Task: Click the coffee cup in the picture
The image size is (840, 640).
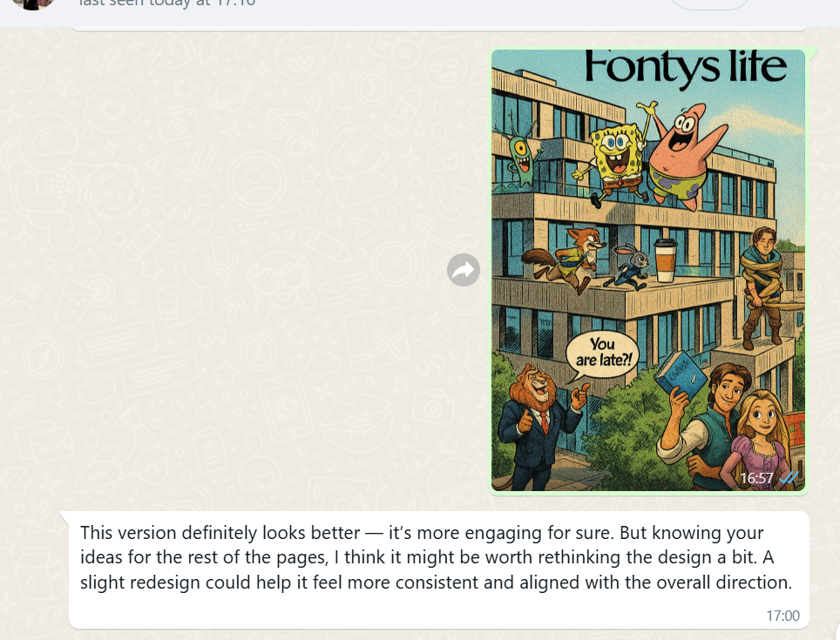Action: (x=666, y=260)
